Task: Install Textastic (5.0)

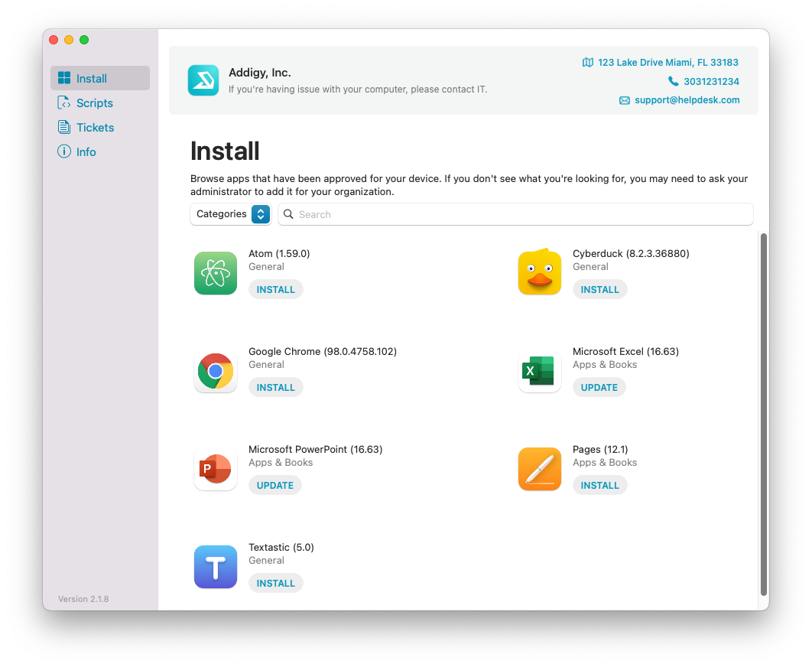Action: tap(275, 584)
